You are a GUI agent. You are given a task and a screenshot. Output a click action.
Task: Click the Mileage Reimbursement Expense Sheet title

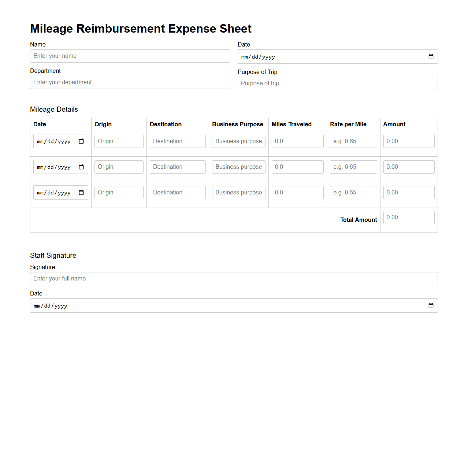pyautogui.click(x=141, y=29)
